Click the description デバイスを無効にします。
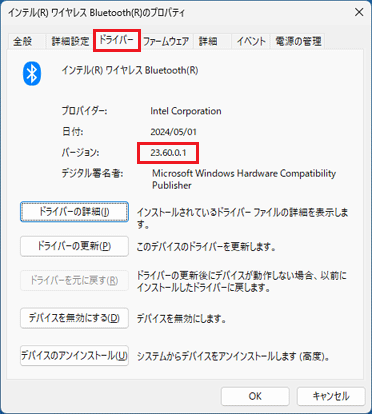372x414 pixels. (182, 319)
